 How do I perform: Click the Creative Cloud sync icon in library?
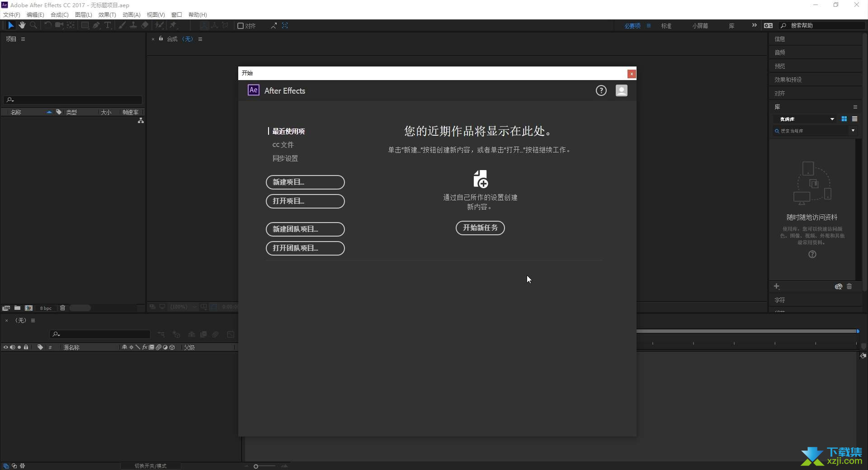[x=839, y=286]
